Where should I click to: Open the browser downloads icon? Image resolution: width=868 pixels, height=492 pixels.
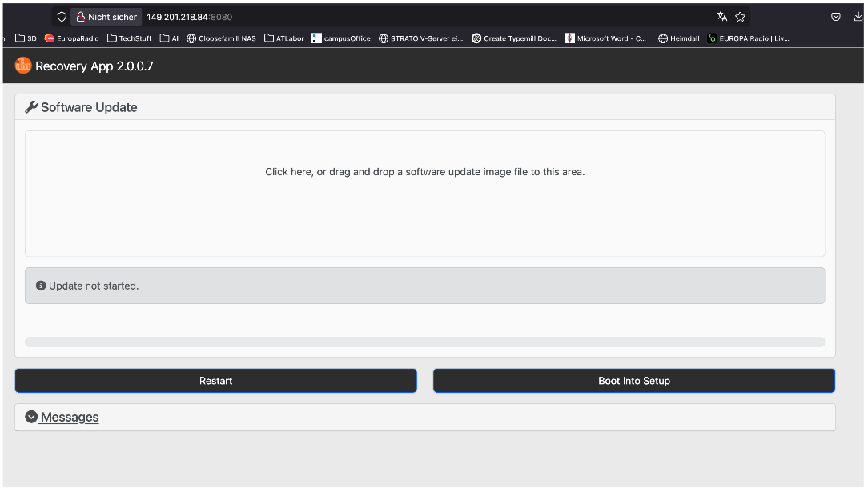[858, 16]
